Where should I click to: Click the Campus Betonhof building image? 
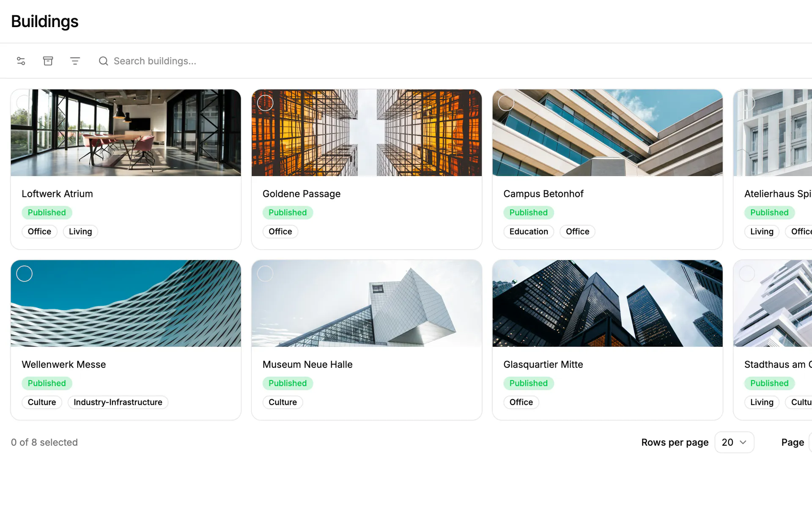pos(608,133)
